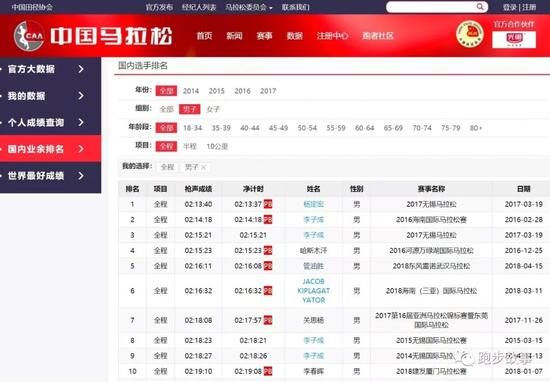Open the official partner logo box
Screen dimensions: 550x382
[514, 39]
